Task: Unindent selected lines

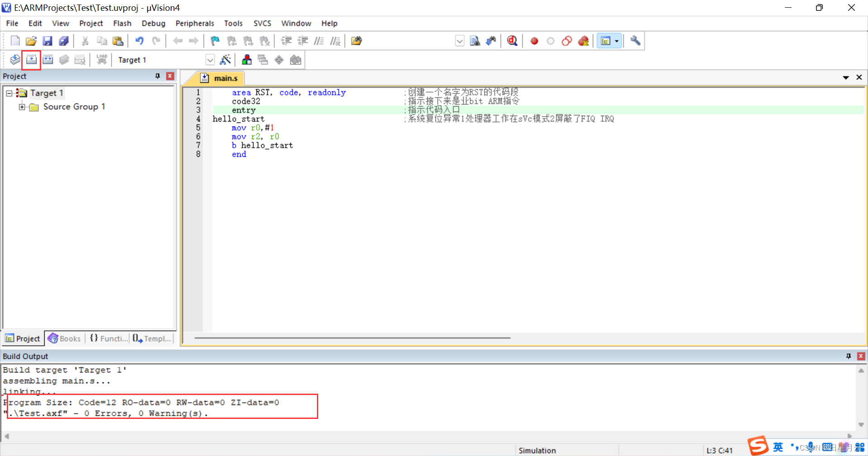Action: [x=302, y=41]
